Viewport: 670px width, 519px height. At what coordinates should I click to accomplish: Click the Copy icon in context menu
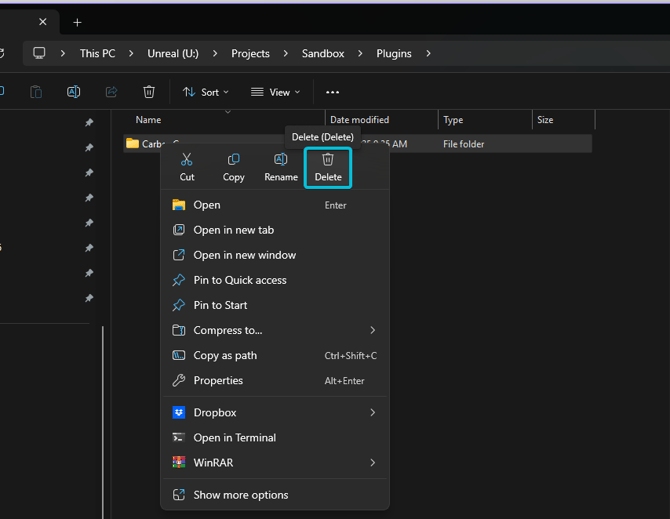click(x=233, y=159)
